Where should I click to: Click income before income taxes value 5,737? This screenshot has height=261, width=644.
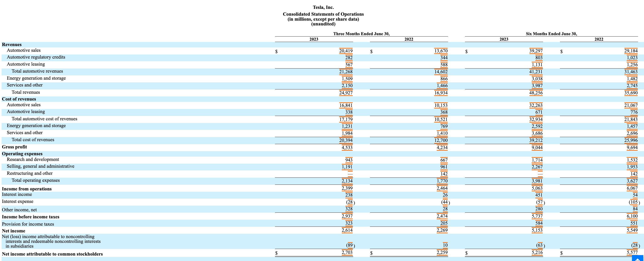[537, 216]
